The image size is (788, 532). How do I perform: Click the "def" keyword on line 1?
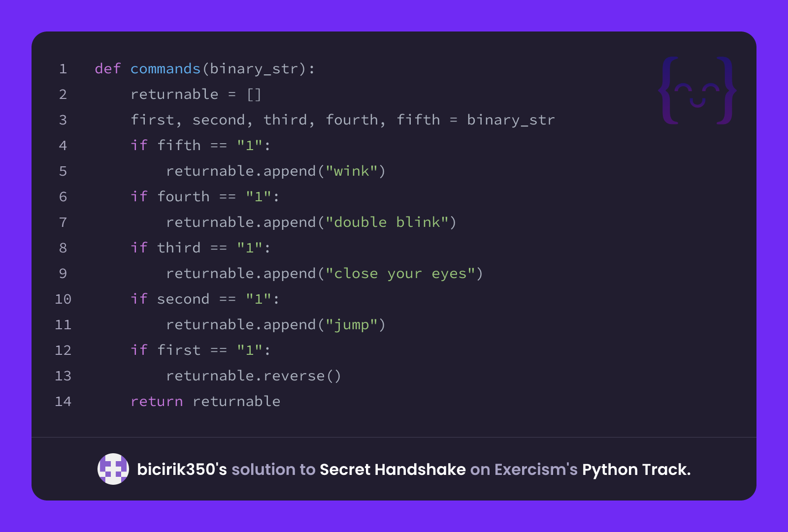point(108,69)
